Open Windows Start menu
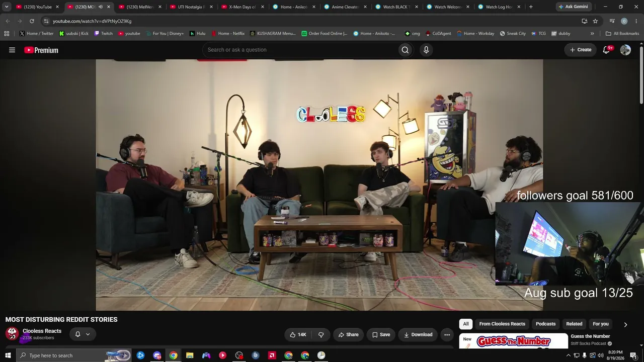 (7, 355)
